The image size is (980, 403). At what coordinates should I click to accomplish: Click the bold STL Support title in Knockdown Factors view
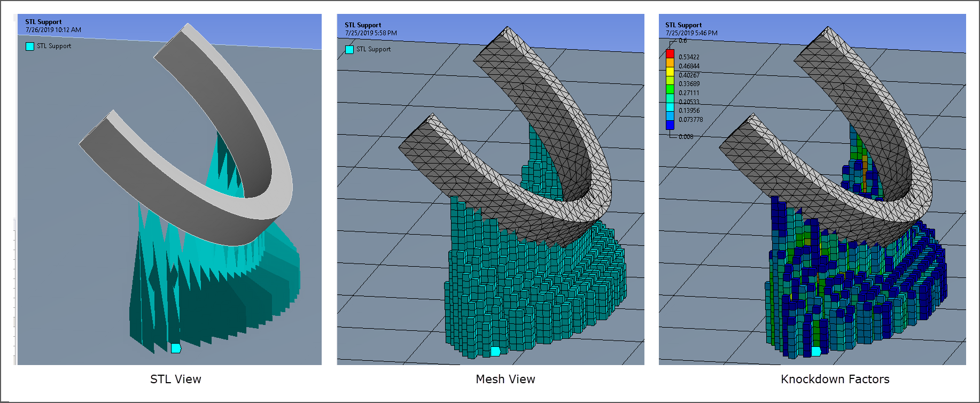[683, 25]
